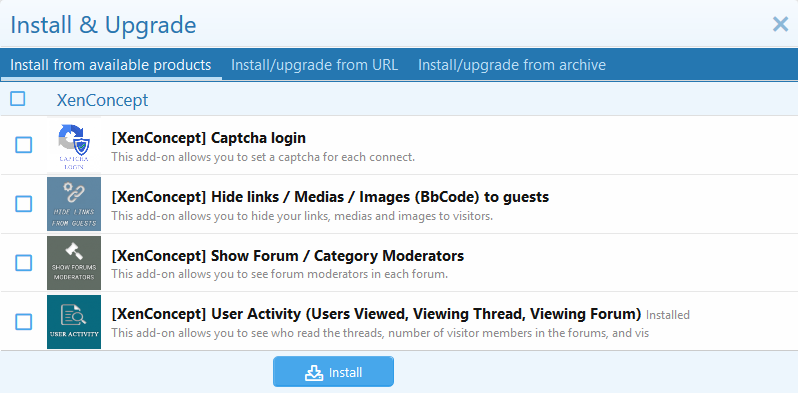
Task: Click the Show Forum / Category Moderators title
Action: [x=288, y=256]
